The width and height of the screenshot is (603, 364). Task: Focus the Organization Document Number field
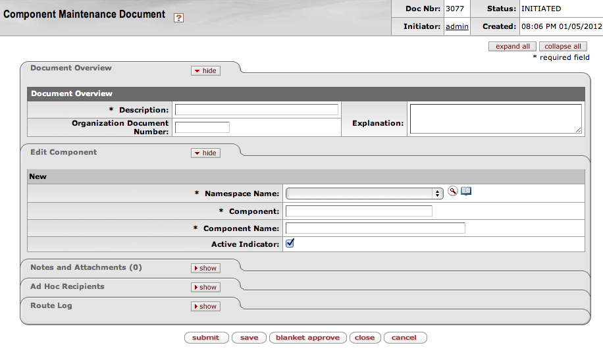click(202, 127)
